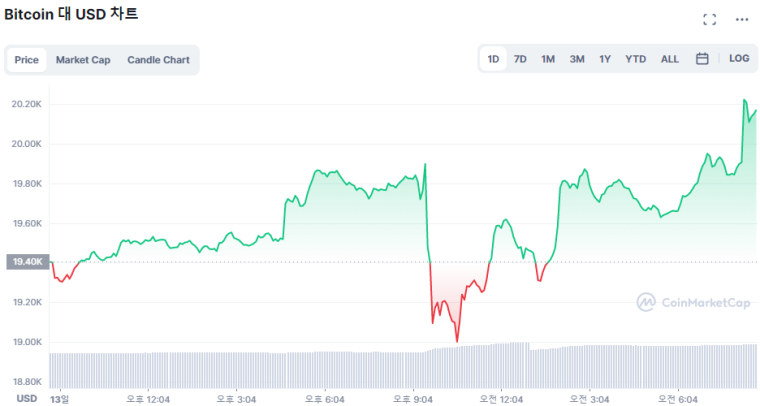
Task: Select the 1D time range
Action: pos(493,59)
